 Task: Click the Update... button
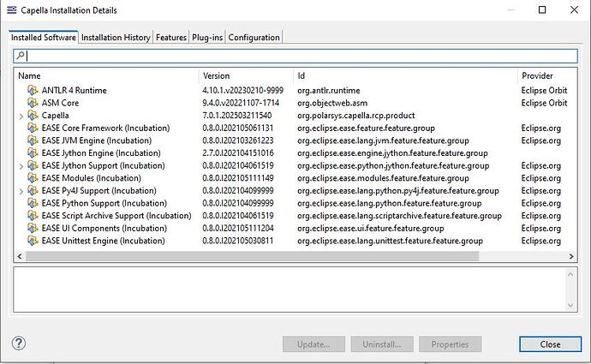313,344
